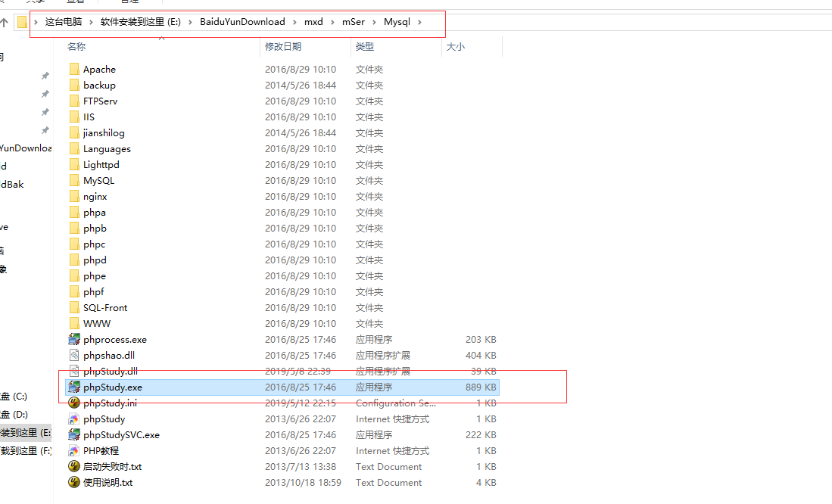Select phpb folder name
This screenshot has height=504, width=832.
tap(95, 229)
